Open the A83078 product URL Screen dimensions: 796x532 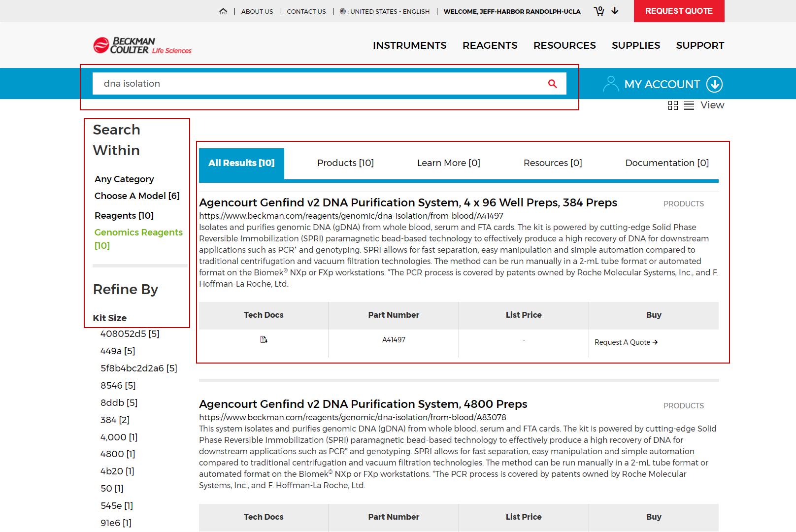click(x=353, y=417)
